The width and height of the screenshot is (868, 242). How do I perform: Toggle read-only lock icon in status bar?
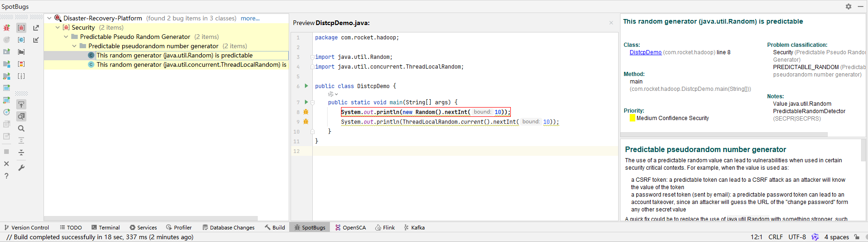coord(857,237)
